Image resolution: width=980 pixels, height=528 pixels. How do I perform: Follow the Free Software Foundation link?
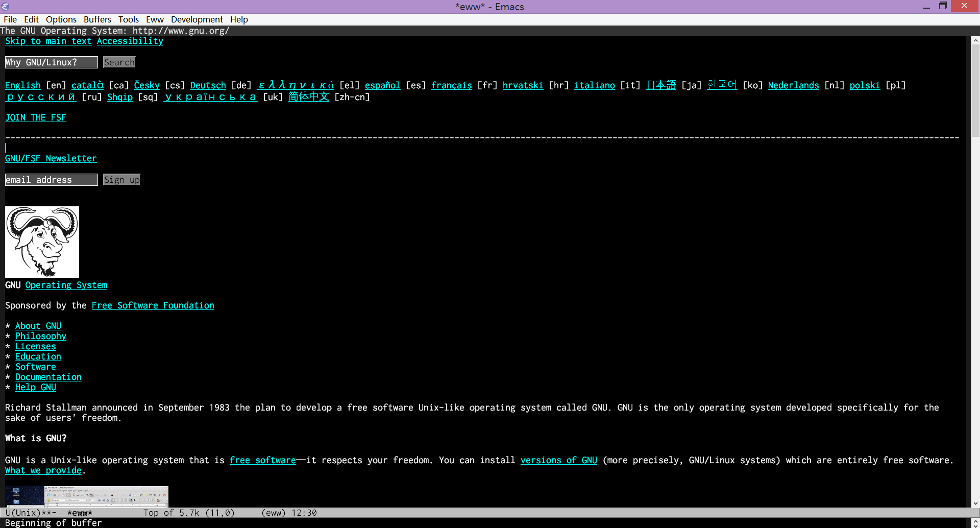point(153,305)
